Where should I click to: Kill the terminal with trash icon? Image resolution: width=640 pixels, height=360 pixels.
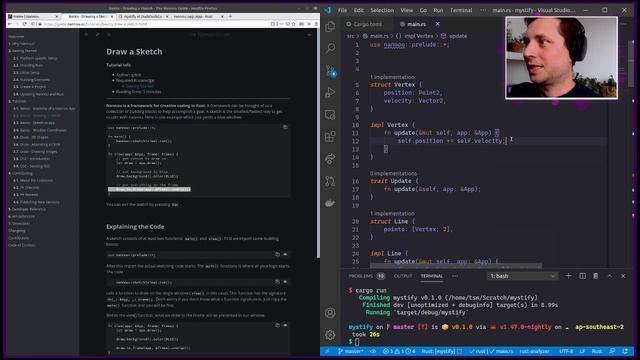pyautogui.click(x=596, y=276)
